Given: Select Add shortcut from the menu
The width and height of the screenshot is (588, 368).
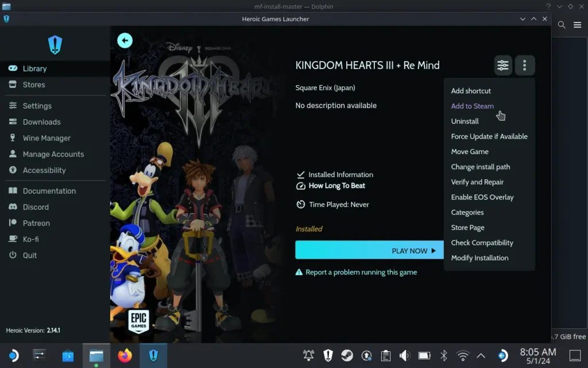Looking at the screenshot, I should coord(489,91).
